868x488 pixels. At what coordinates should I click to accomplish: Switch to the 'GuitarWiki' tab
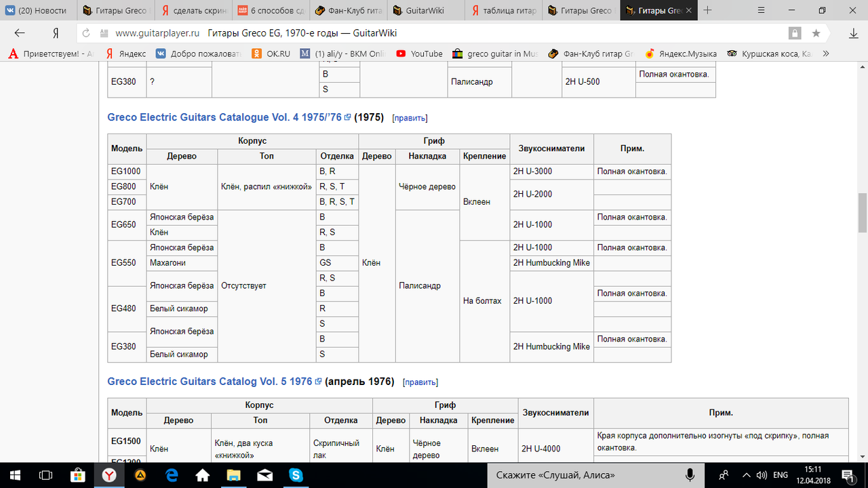pyautogui.click(x=427, y=11)
